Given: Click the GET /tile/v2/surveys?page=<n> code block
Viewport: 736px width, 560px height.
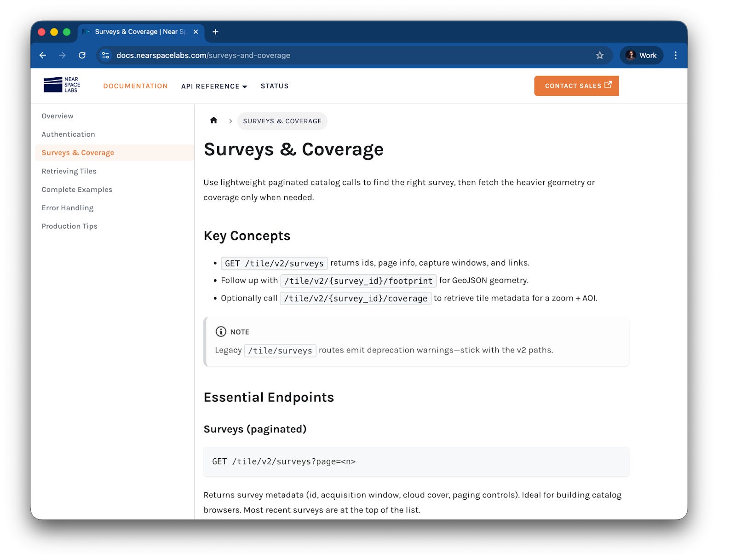Looking at the screenshot, I should tap(416, 462).
